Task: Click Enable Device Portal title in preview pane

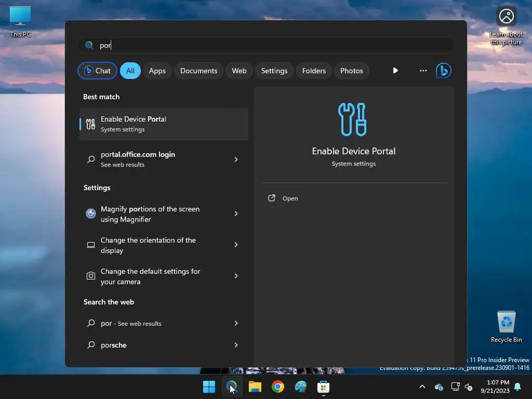Action: tap(353, 151)
